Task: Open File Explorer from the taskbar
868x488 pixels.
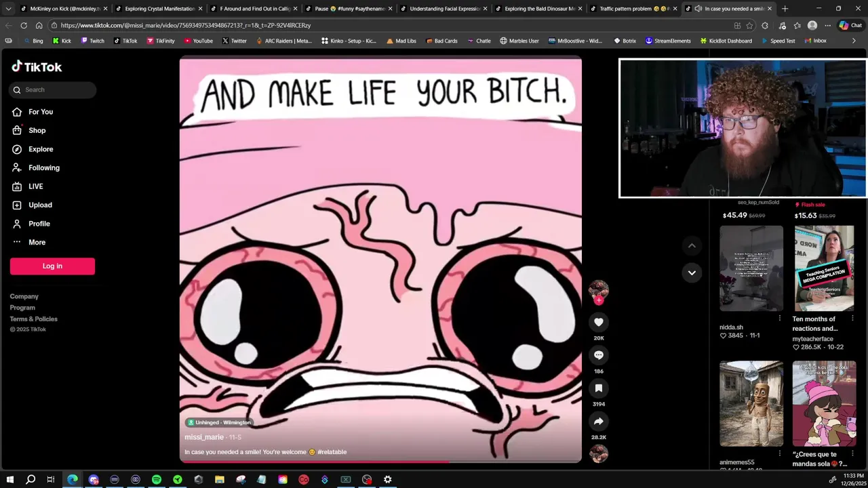Action: click(219, 479)
